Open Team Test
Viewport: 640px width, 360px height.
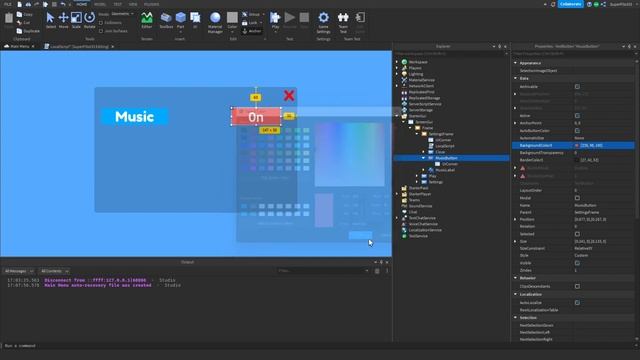click(343, 22)
